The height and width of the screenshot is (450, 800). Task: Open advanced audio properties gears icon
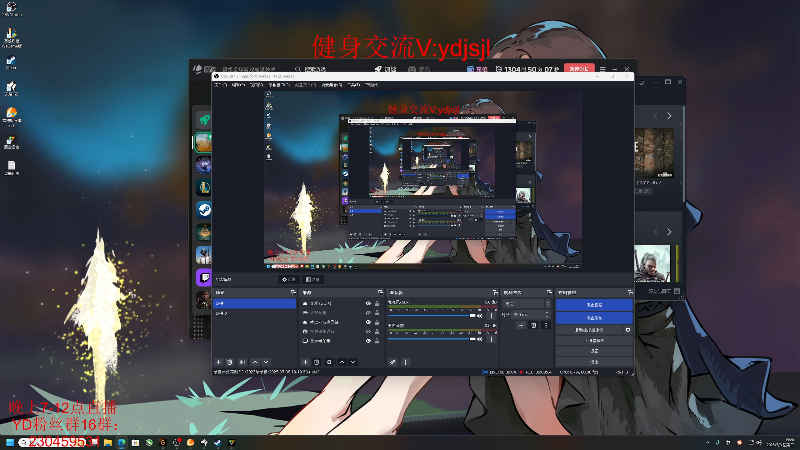pos(392,362)
